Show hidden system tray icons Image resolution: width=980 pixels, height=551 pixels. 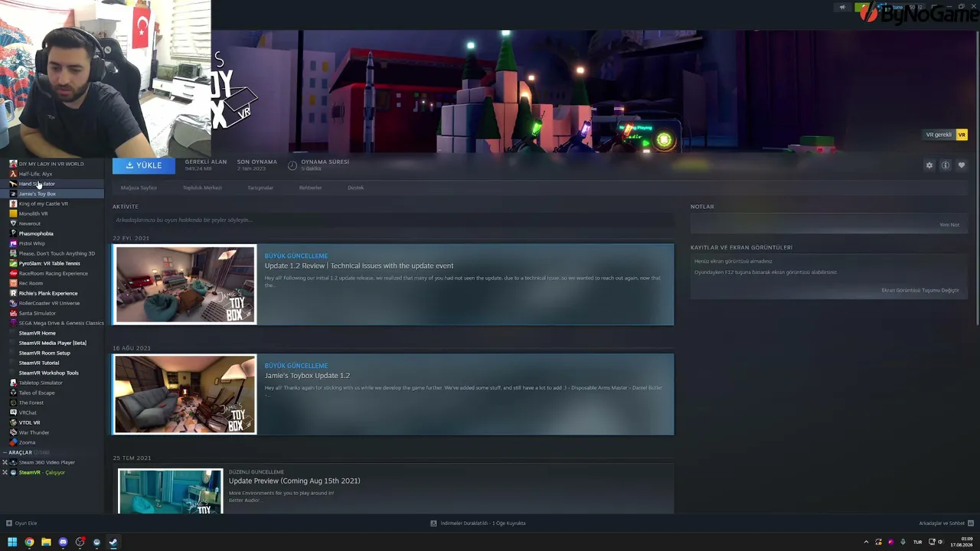click(x=866, y=543)
